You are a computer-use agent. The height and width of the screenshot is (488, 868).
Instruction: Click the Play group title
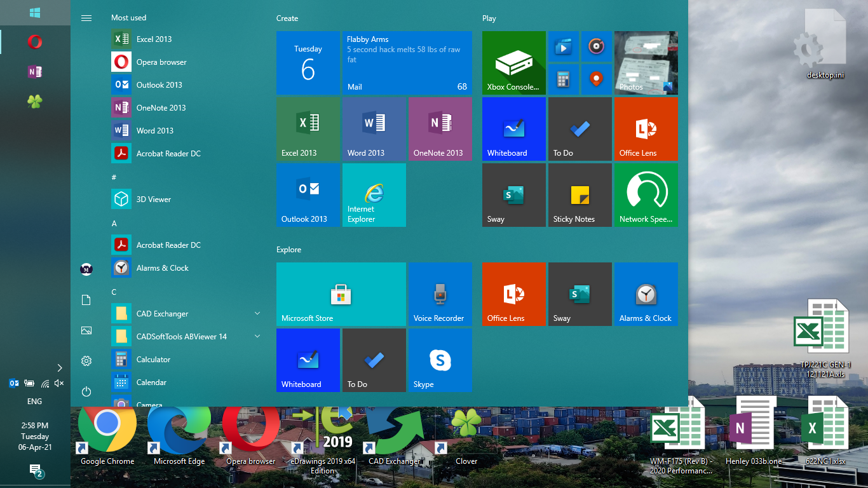click(x=489, y=18)
